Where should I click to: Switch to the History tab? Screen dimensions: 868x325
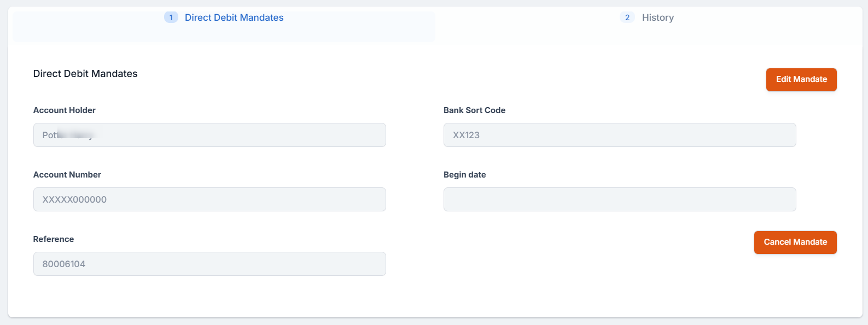click(x=657, y=17)
